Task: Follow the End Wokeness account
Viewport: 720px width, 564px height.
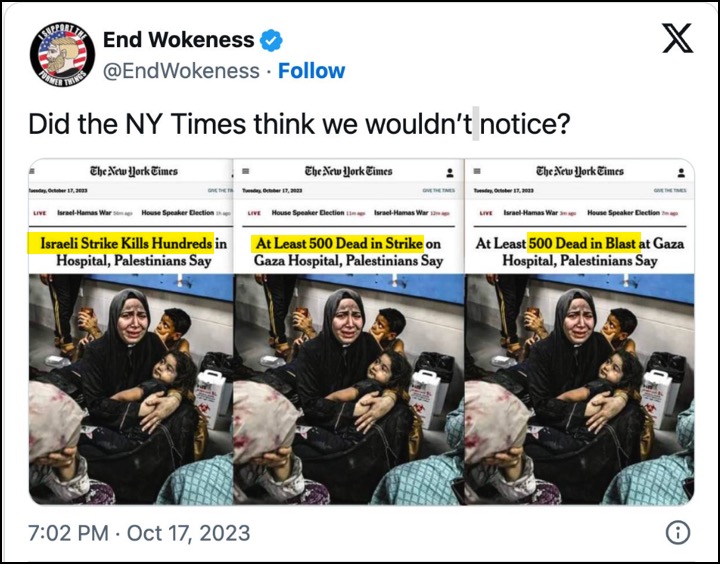Action: tap(311, 71)
